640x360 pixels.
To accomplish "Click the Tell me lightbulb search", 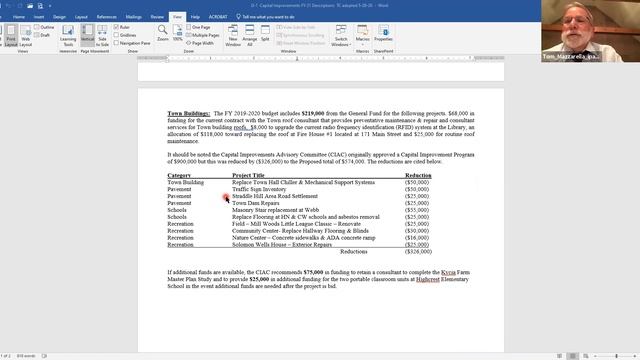I will (265, 17).
